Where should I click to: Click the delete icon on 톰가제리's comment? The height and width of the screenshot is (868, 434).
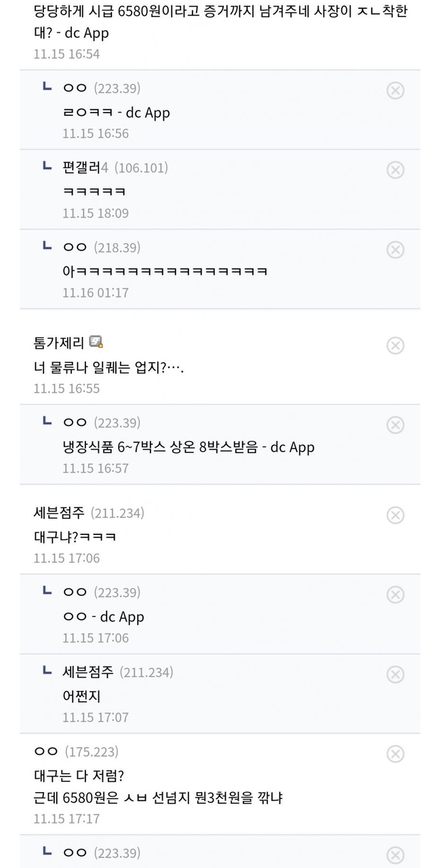(x=395, y=345)
